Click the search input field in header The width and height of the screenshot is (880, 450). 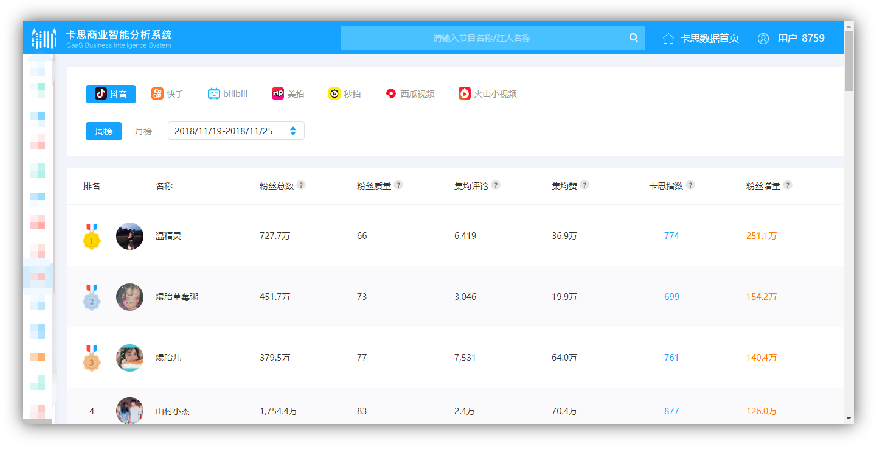[493, 38]
